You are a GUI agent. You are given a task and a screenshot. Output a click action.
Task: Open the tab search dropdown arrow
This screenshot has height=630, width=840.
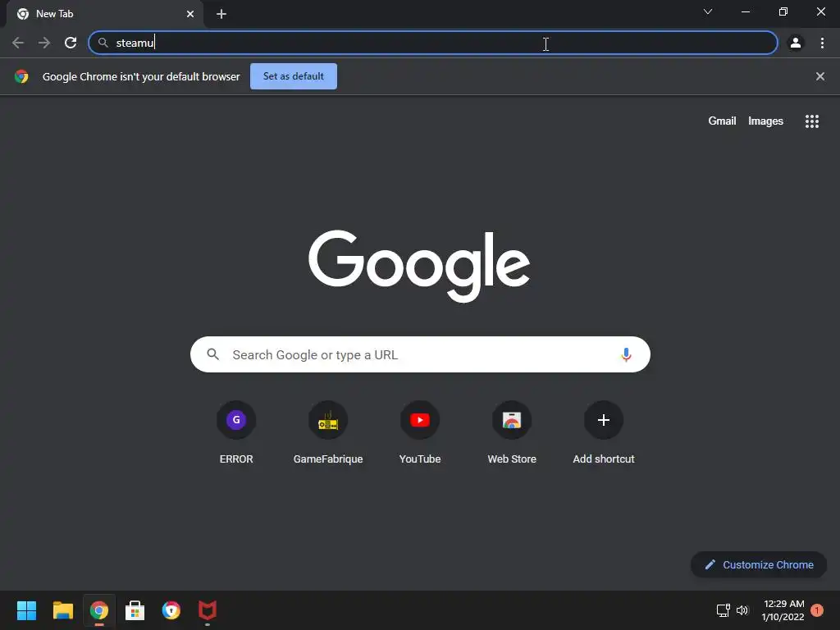tap(708, 11)
